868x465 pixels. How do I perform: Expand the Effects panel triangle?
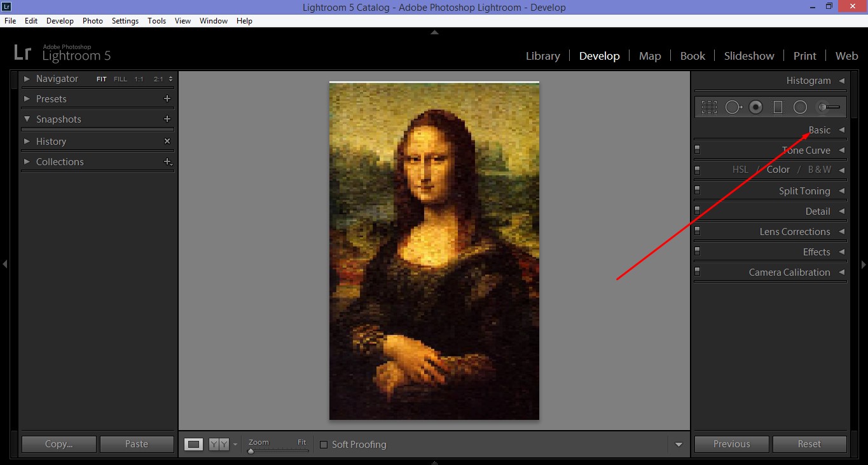tap(841, 252)
